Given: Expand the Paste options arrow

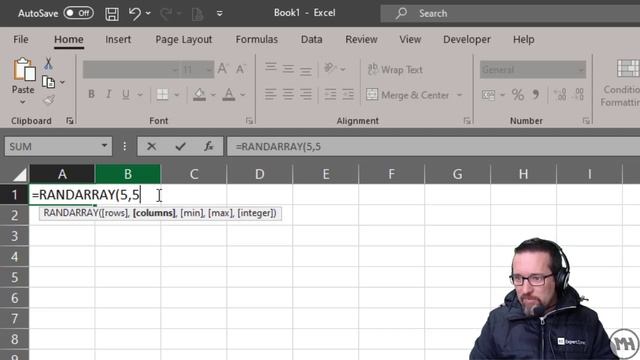Looking at the screenshot, I should [x=23, y=102].
